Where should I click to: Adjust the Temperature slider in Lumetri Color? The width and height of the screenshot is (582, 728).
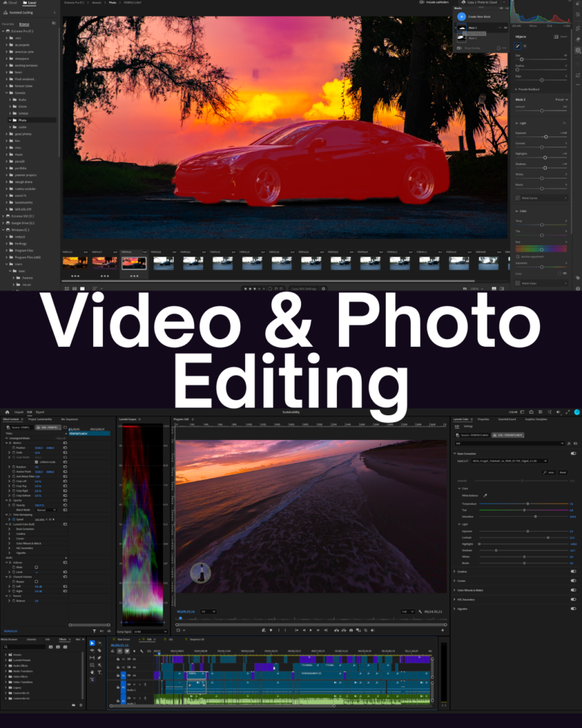coord(528,504)
